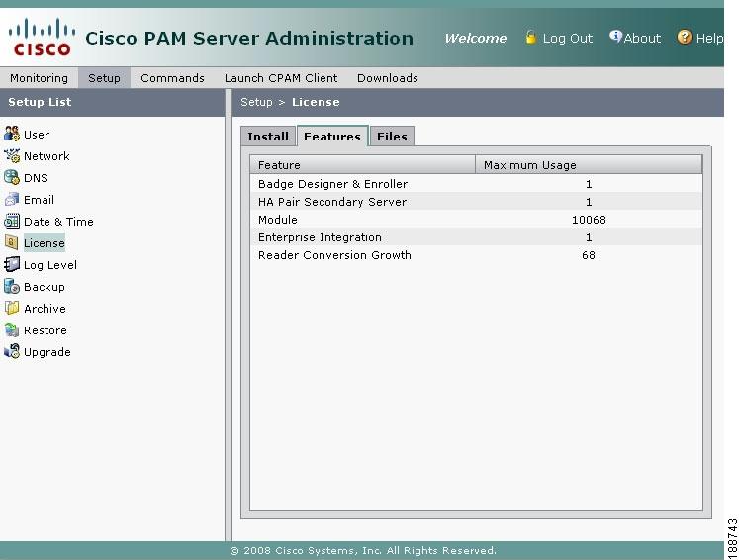Open Date & Time in Setup List
Screen dimensions: 739x560
58,222
